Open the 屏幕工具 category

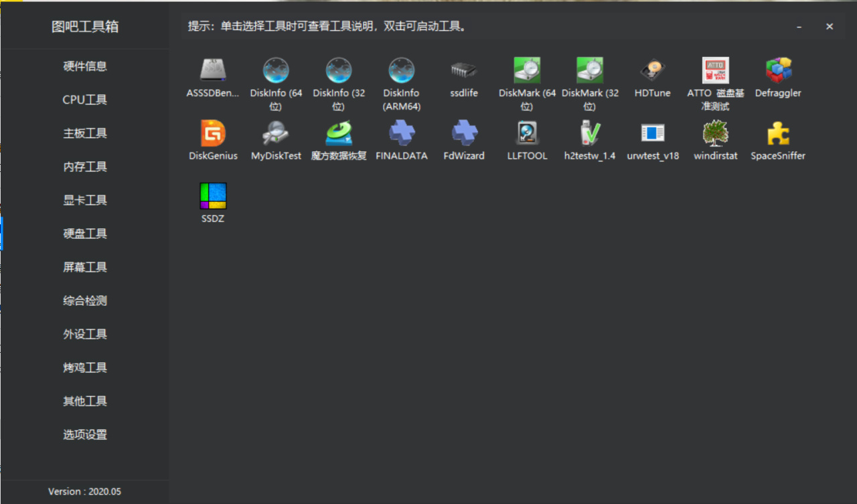coord(85,267)
